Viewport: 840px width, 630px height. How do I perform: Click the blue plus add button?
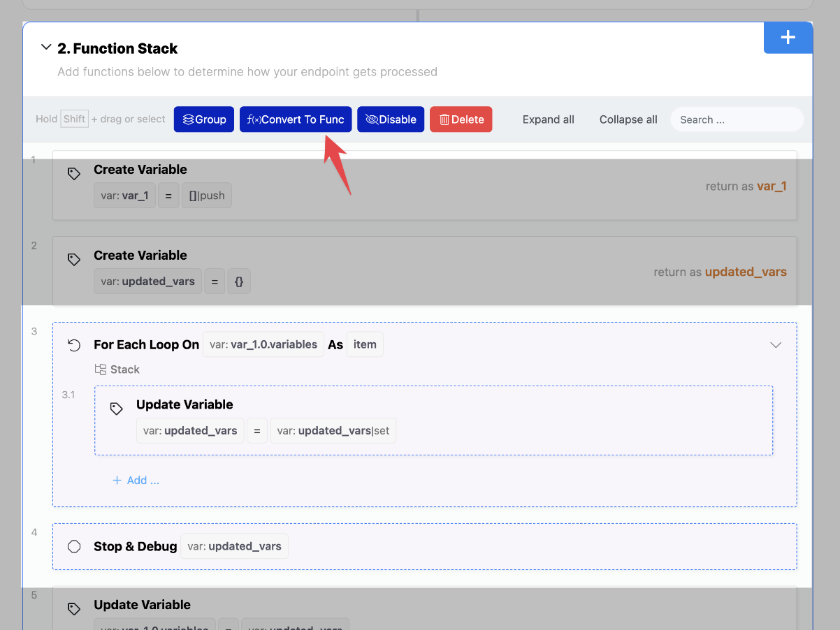[x=788, y=38]
